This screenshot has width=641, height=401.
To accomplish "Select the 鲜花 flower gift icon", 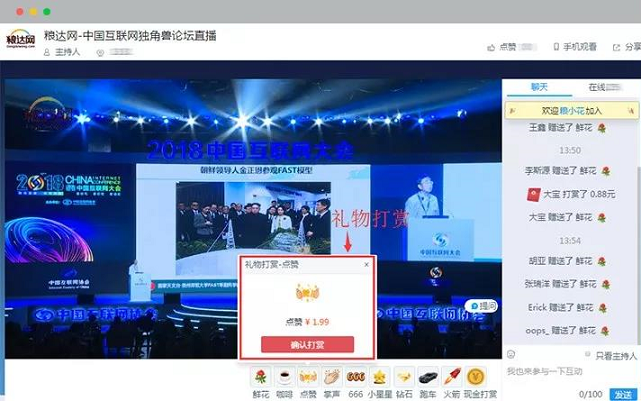I will 261,377.
